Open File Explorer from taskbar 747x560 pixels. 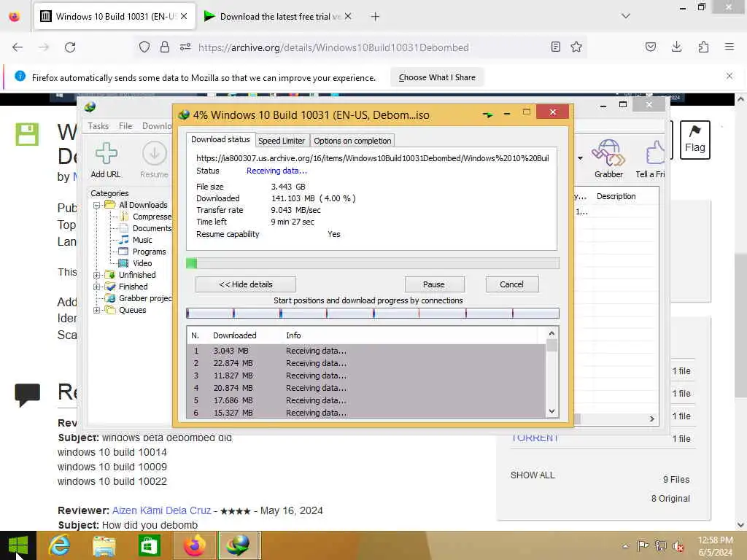pos(104,545)
